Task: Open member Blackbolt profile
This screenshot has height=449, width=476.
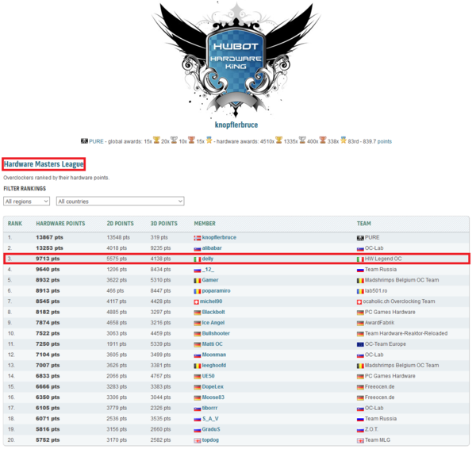Action: point(213,312)
